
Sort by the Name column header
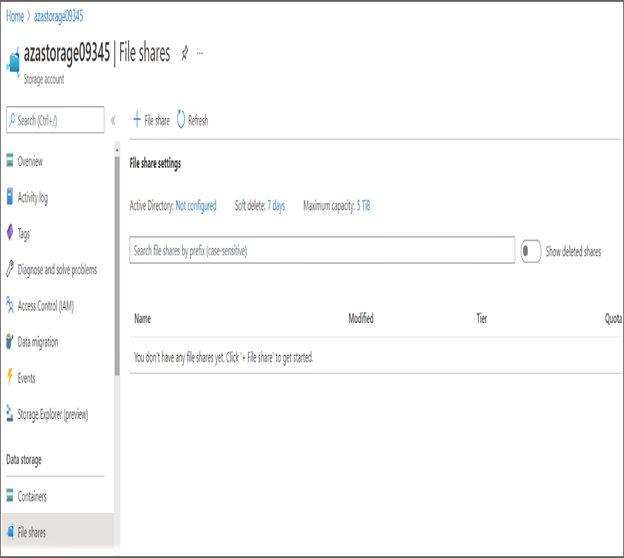pyautogui.click(x=142, y=318)
